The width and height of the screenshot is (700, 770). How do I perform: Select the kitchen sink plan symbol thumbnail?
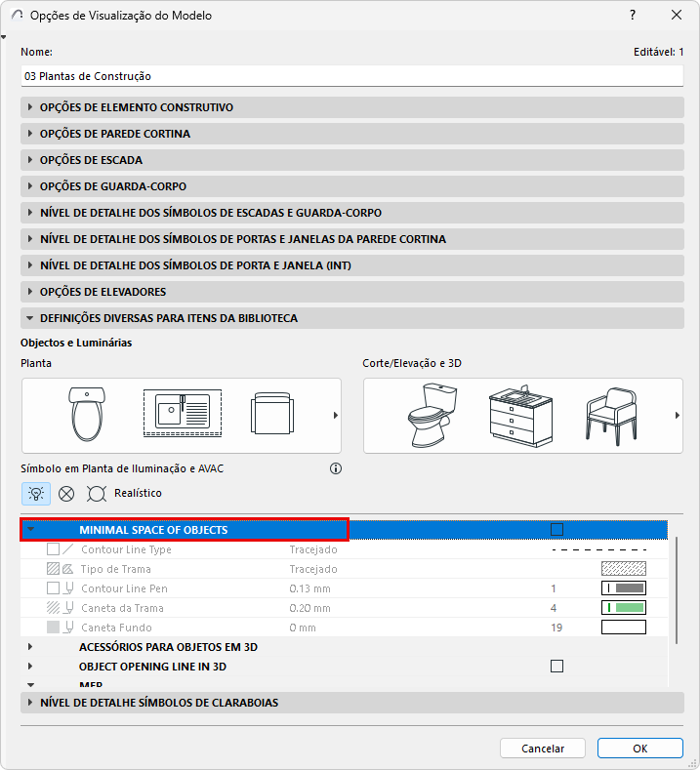[183, 413]
